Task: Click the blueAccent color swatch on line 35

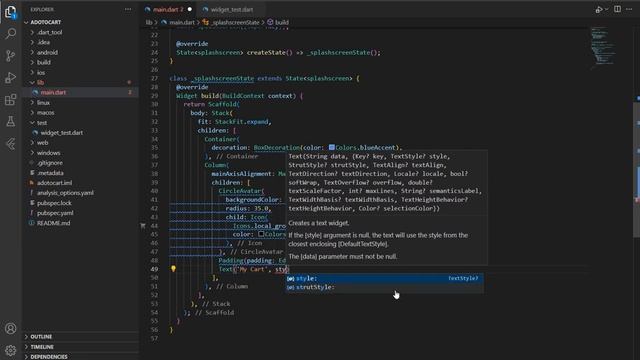Action: (x=332, y=147)
